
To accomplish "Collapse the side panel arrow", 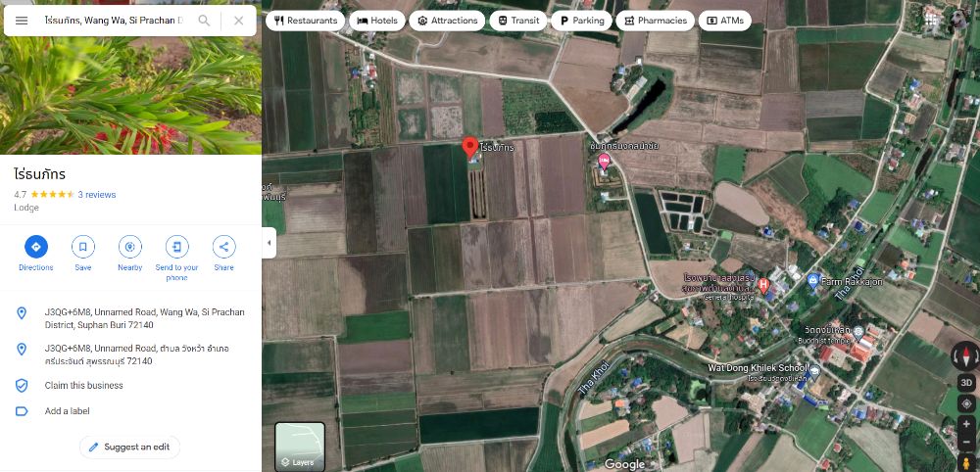I will pos(269,243).
